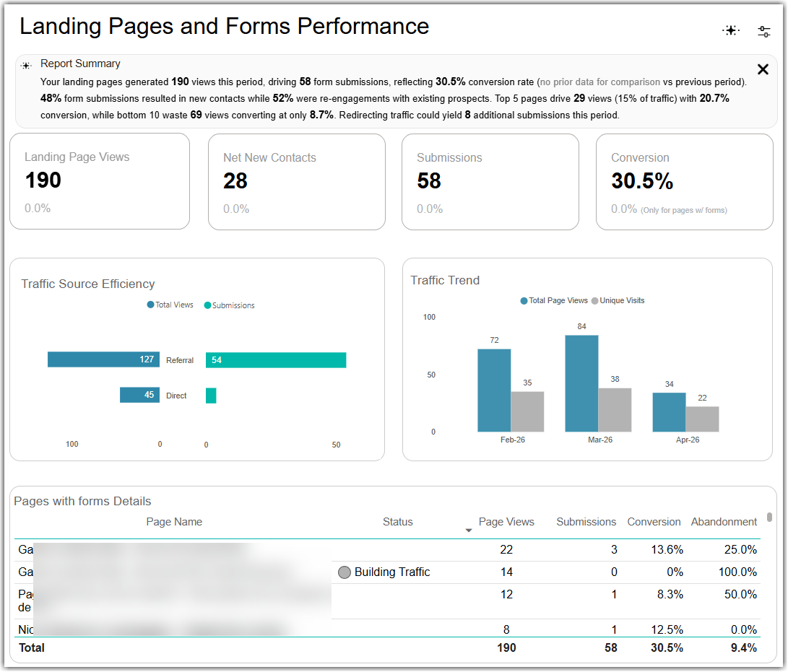
Task: Open the filter settings sliders icon
Action: click(x=764, y=31)
